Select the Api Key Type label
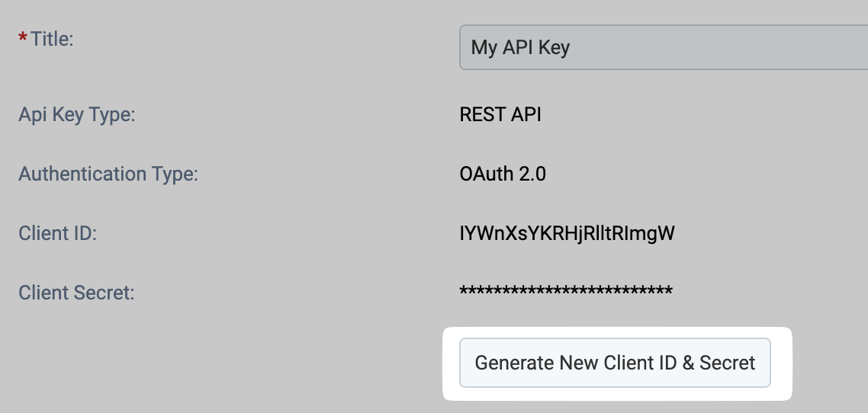The width and height of the screenshot is (868, 413). [77, 115]
